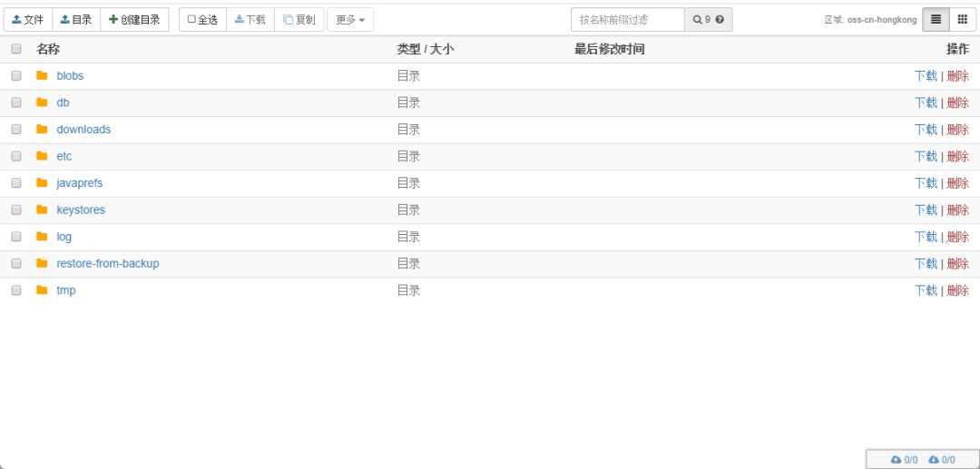Click the upload directory 目录 button
The width and height of the screenshot is (980, 469).
(76, 19)
